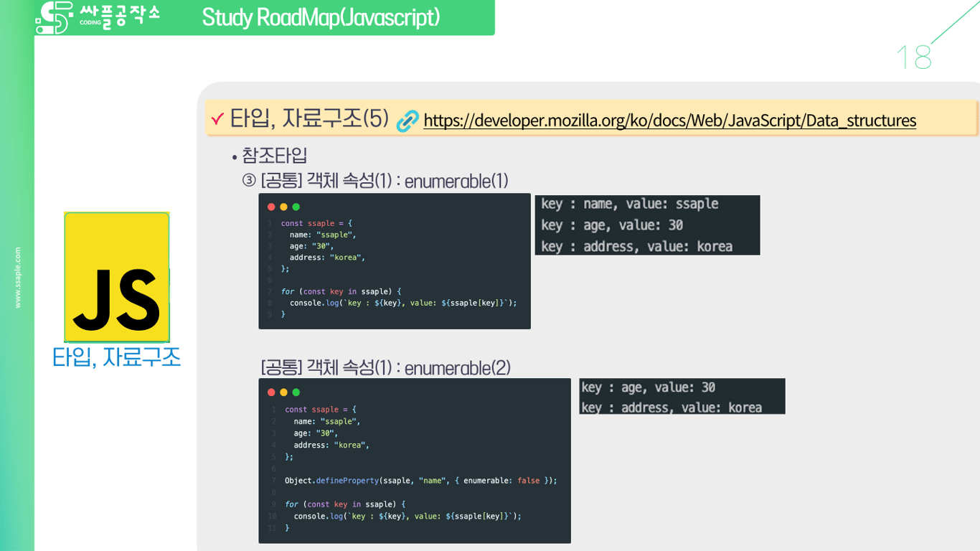Toggle the bullet next to 참조타입
Image resolution: width=980 pixels, height=551 pixels.
232,155
